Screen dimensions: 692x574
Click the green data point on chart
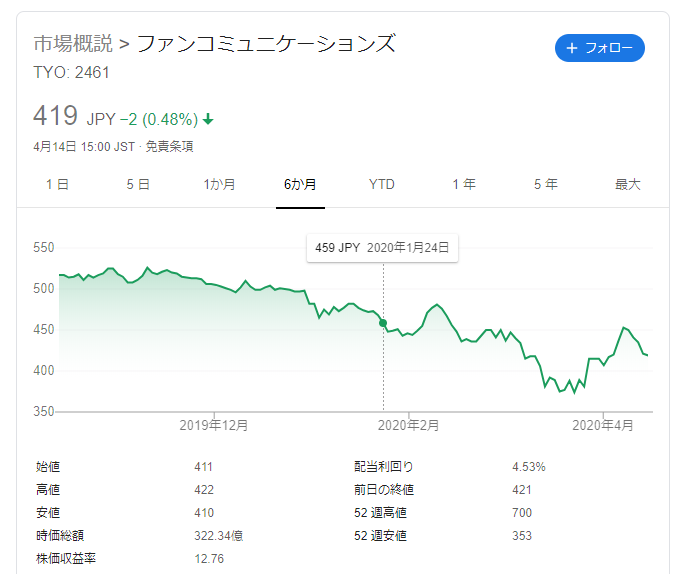click(383, 323)
